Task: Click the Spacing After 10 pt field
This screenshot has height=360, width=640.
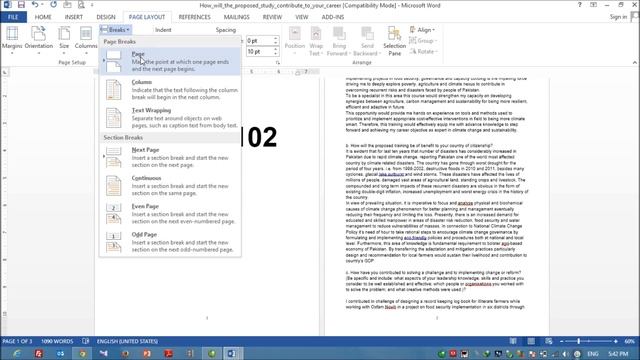Action: pyautogui.click(x=259, y=51)
